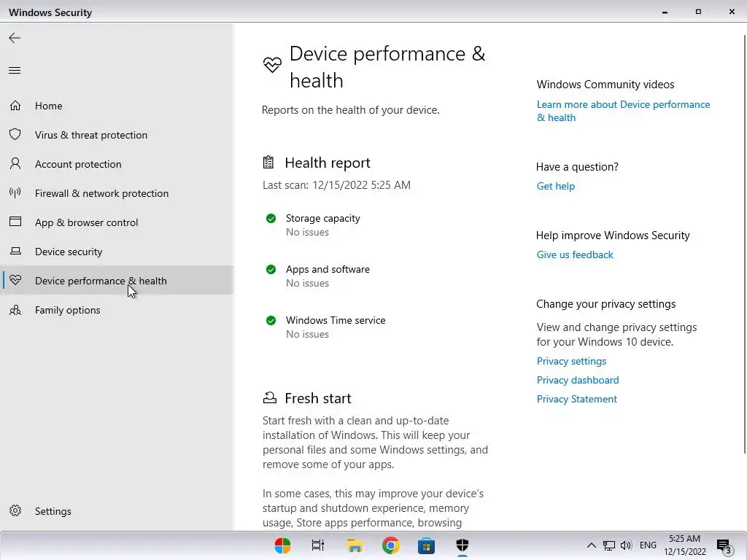Open Microsoft Store from the taskbar
This screenshot has width=747, height=560.
point(426,545)
